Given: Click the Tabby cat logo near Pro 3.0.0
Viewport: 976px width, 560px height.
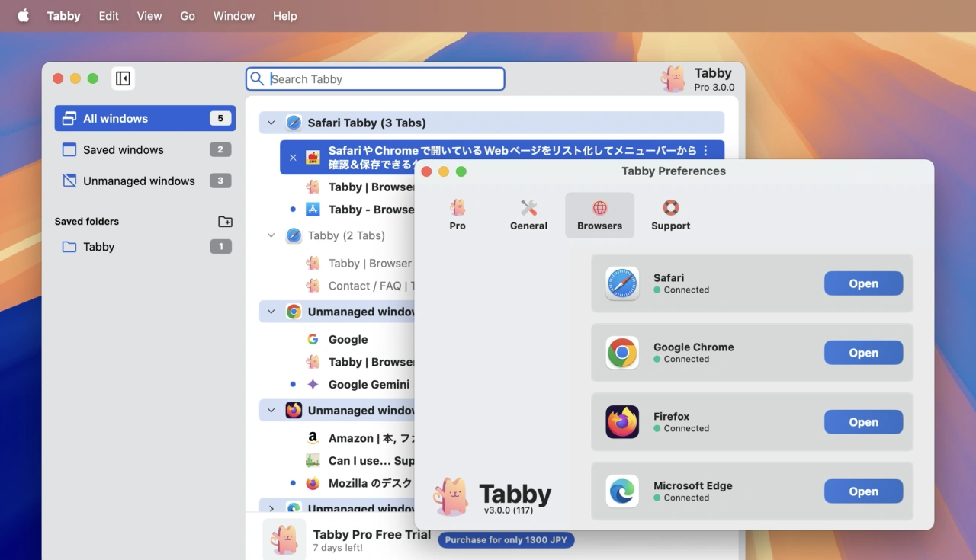Looking at the screenshot, I should coord(673,78).
